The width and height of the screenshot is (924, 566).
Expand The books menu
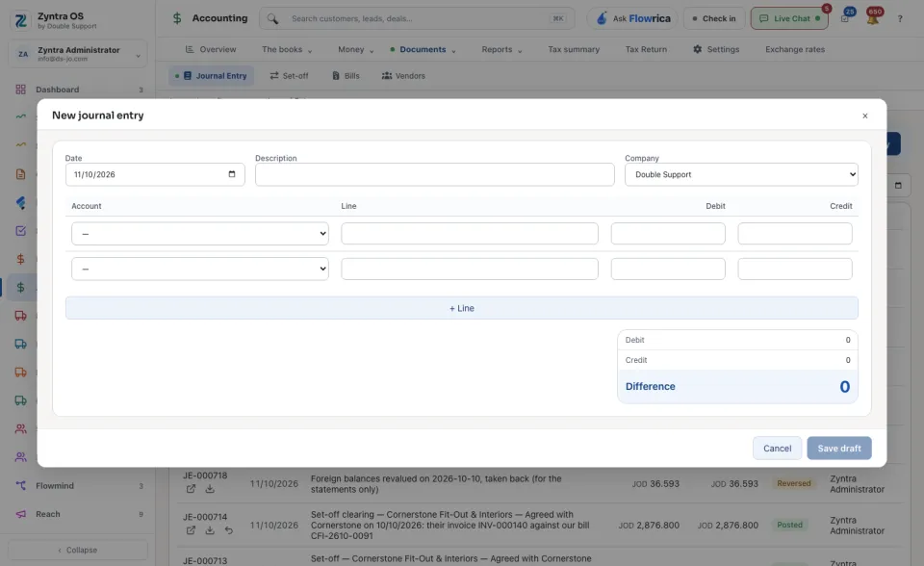[x=287, y=49]
